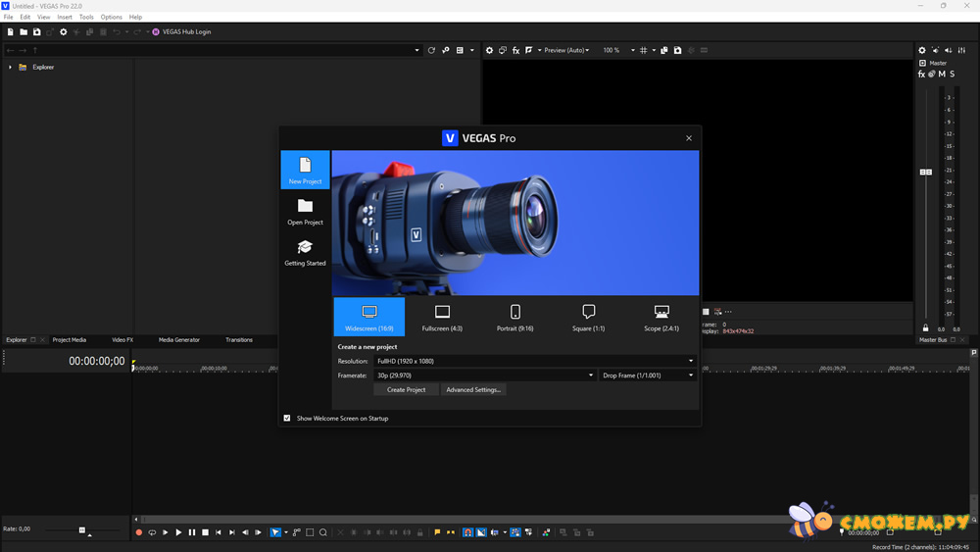Click the Record button in transport
Screen dimensions: 980x552
[x=139, y=532]
